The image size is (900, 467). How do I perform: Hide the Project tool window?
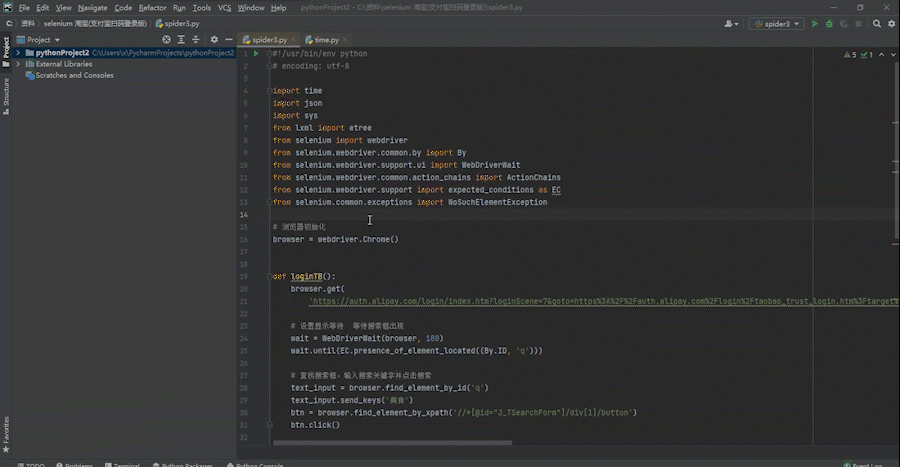coord(228,40)
